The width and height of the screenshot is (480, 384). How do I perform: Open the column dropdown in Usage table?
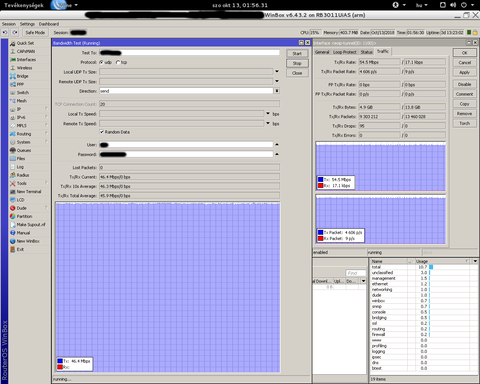475,261
